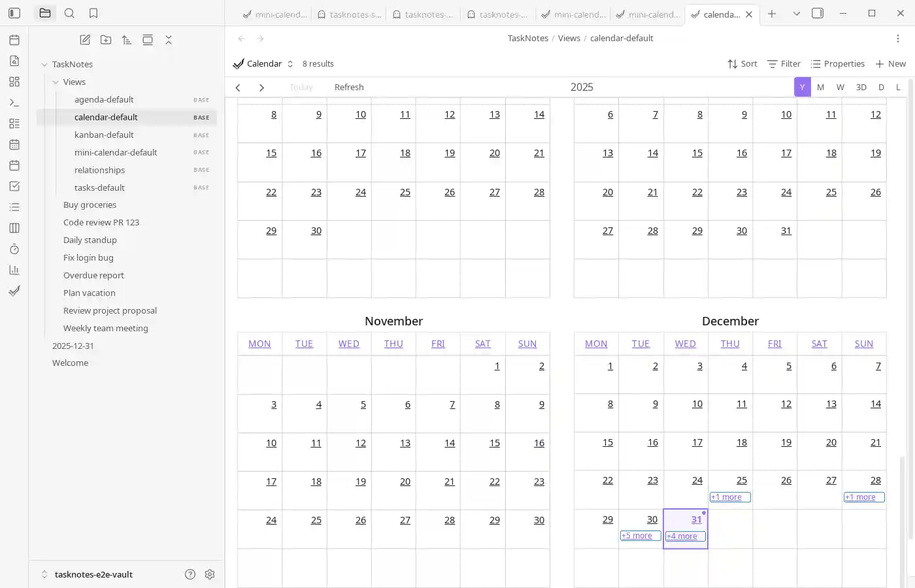Open the bookmarks pane icon

[x=93, y=13]
